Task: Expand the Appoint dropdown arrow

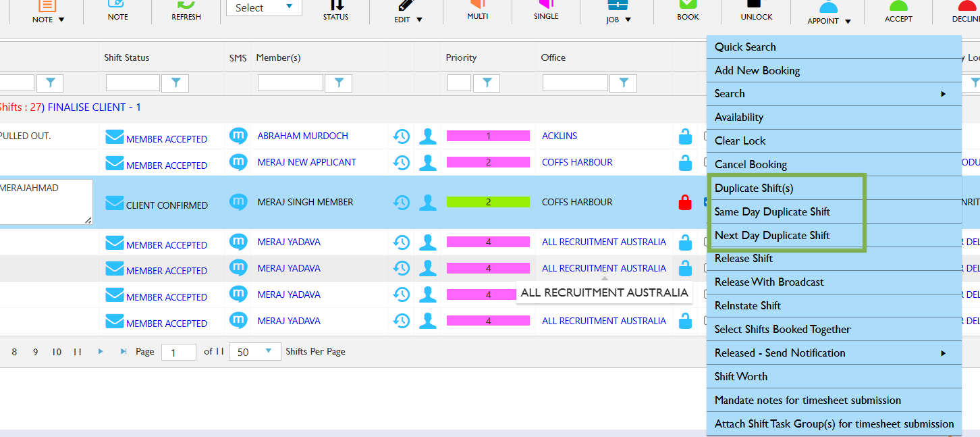Action: coord(848,22)
